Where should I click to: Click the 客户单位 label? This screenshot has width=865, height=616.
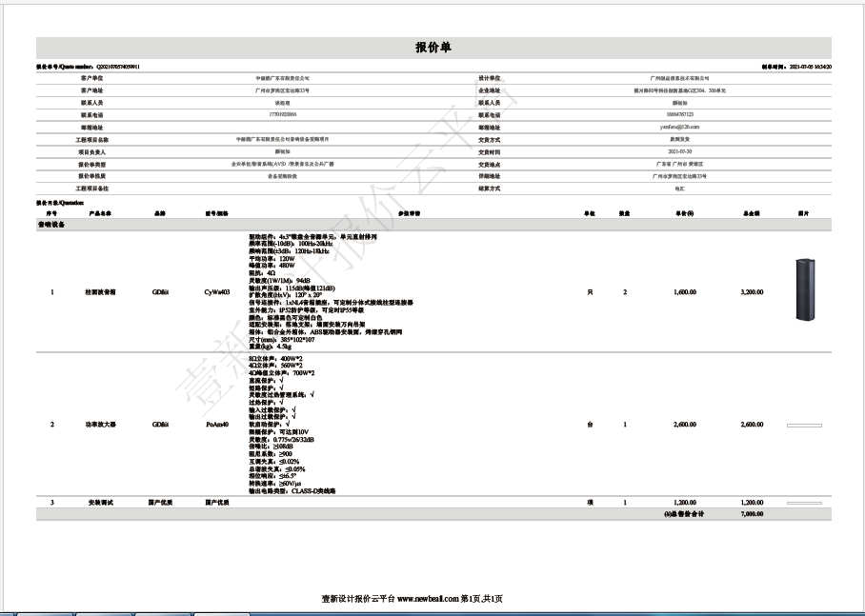pyautogui.click(x=91, y=78)
